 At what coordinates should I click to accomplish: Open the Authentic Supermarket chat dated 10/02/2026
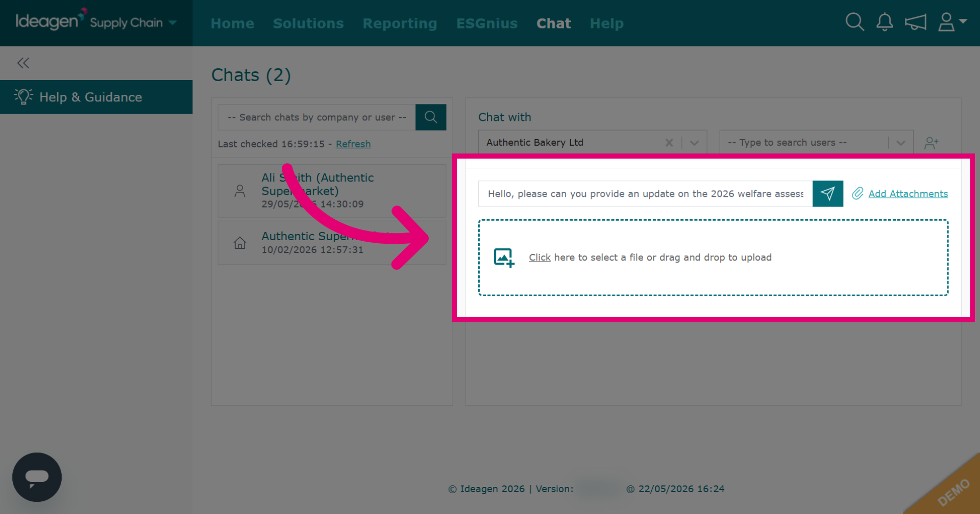tap(332, 243)
